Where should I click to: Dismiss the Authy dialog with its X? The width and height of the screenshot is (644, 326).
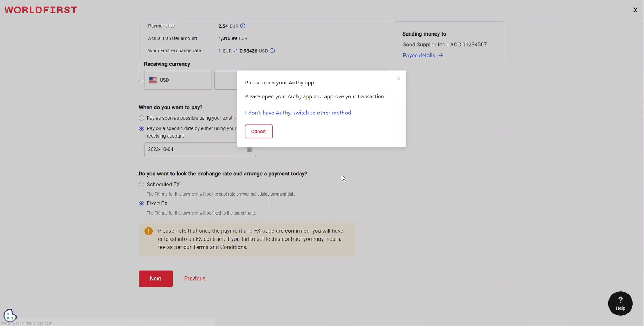[x=398, y=78]
